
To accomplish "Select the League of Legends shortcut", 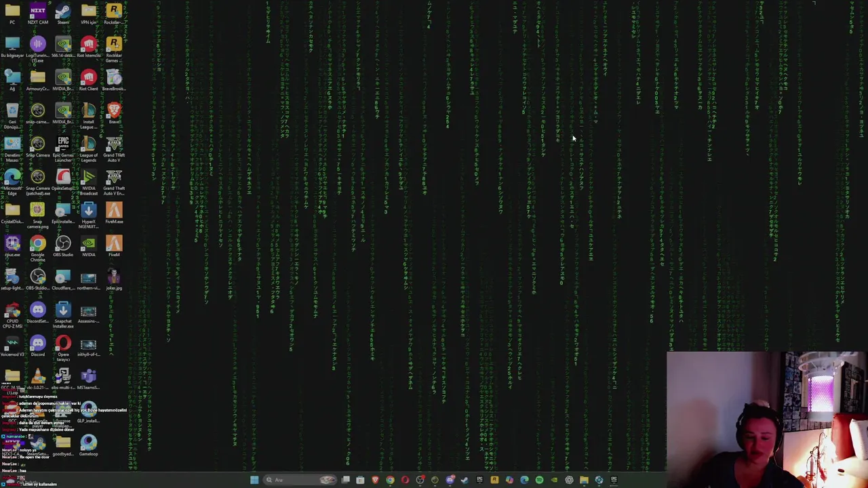I will tap(88, 148).
